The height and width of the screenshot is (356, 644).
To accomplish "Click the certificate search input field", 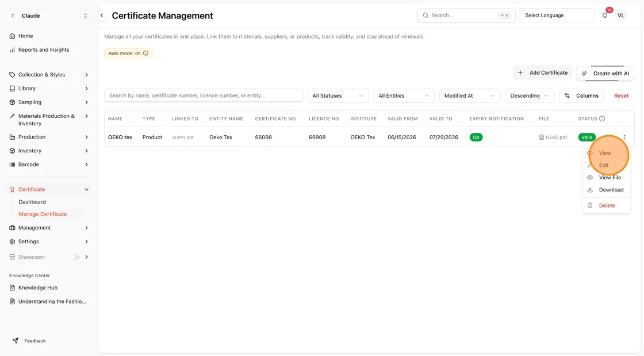I will (204, 95).
